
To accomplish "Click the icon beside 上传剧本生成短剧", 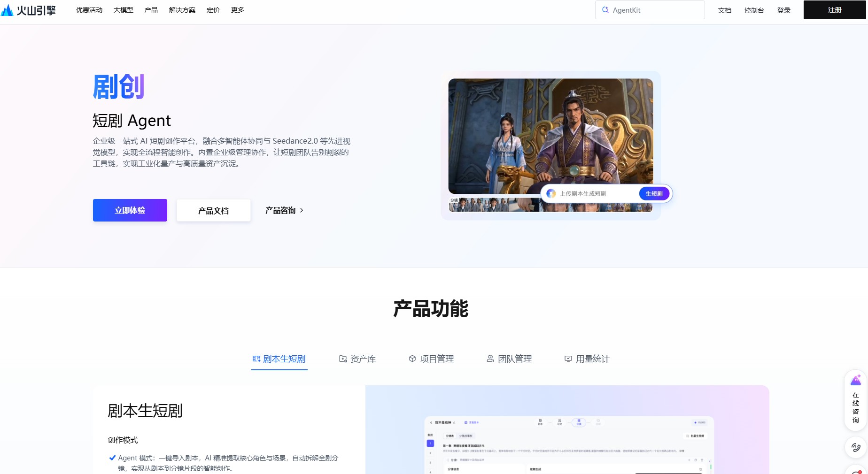I will pos(551,193).
